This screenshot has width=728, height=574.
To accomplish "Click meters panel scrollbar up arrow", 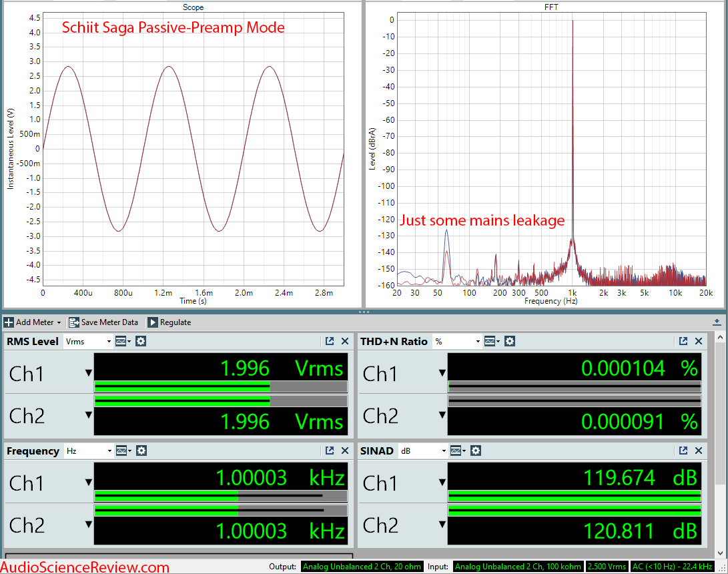I will click(x=720, y=338).
